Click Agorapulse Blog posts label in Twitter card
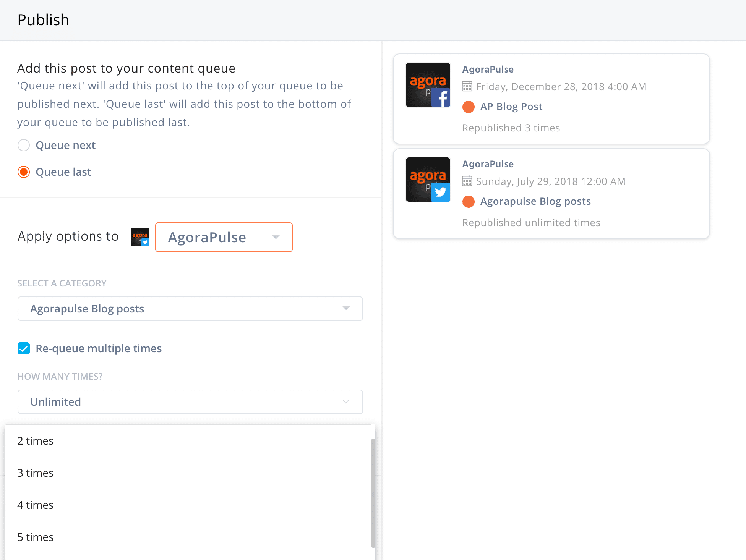 [x=535, y=201]
